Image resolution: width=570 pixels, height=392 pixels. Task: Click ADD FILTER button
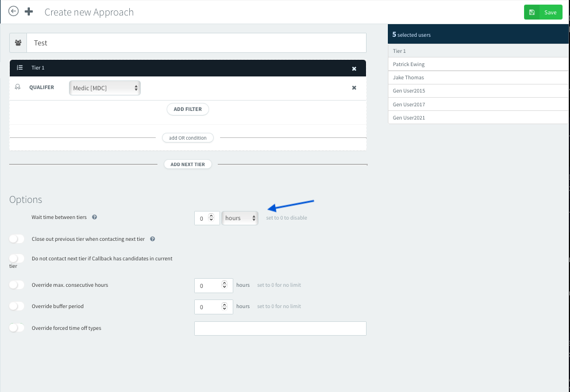pos(187,109)
